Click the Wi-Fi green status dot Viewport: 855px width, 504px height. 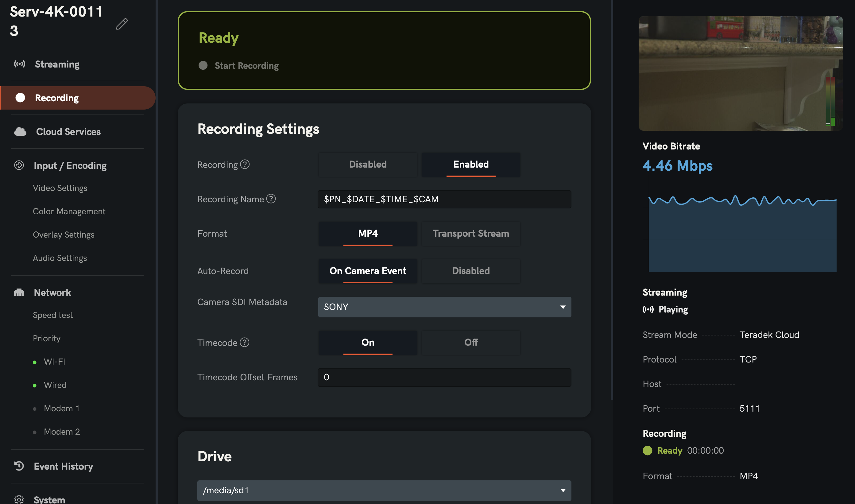click(35, 362)
